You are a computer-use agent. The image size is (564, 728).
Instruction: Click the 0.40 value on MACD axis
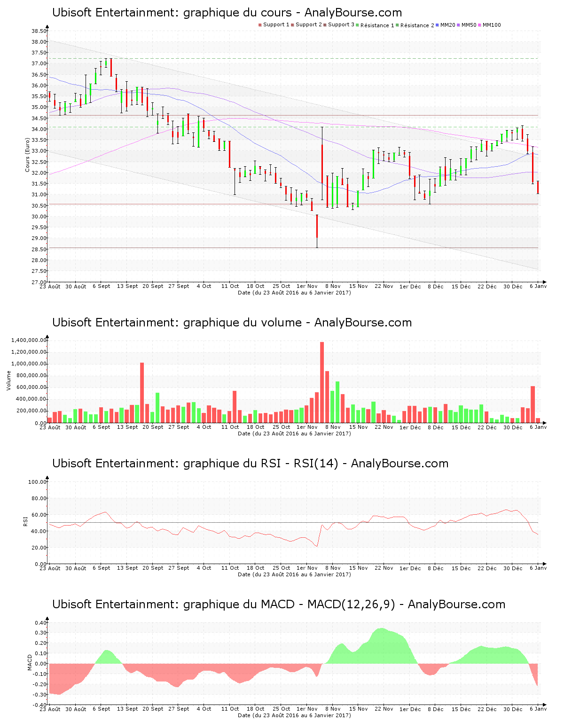click(x=40, y=623)
